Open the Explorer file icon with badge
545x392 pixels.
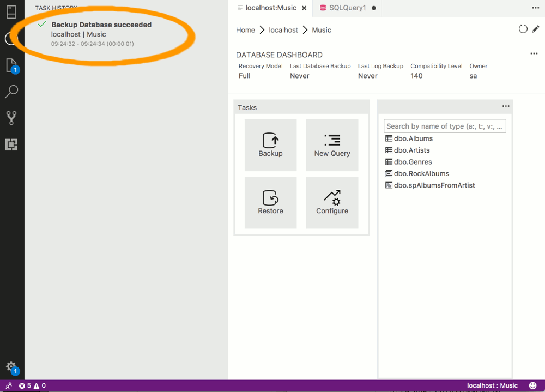click(x=12, y=65)
